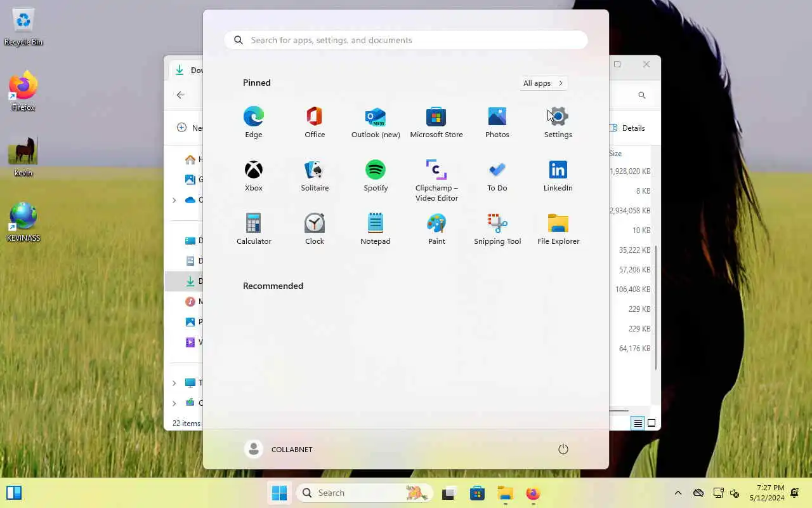Open the Calculator app
This screenshot has width=812, height=508.
[x=254, y=229]
